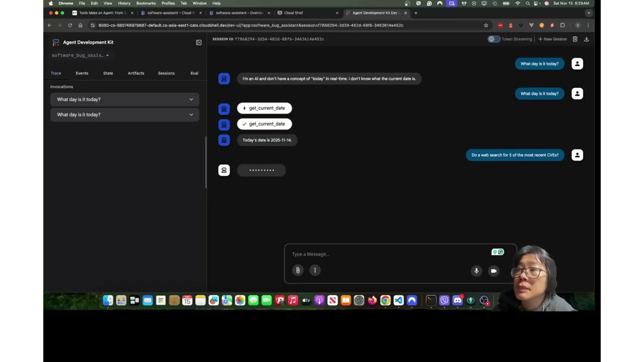Switch to the software-assistant Overview browser tab
Viewport: 644px width, 362px height.
[x=239, y=13]
